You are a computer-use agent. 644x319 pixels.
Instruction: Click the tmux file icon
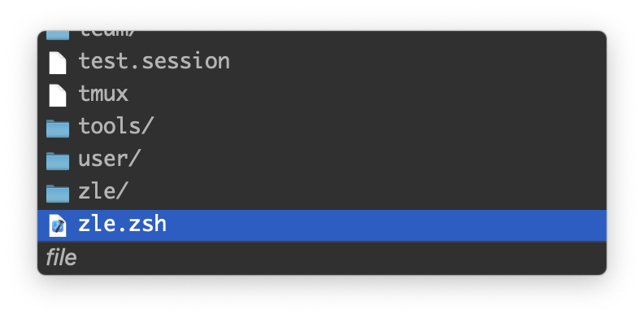click(58, 95)
